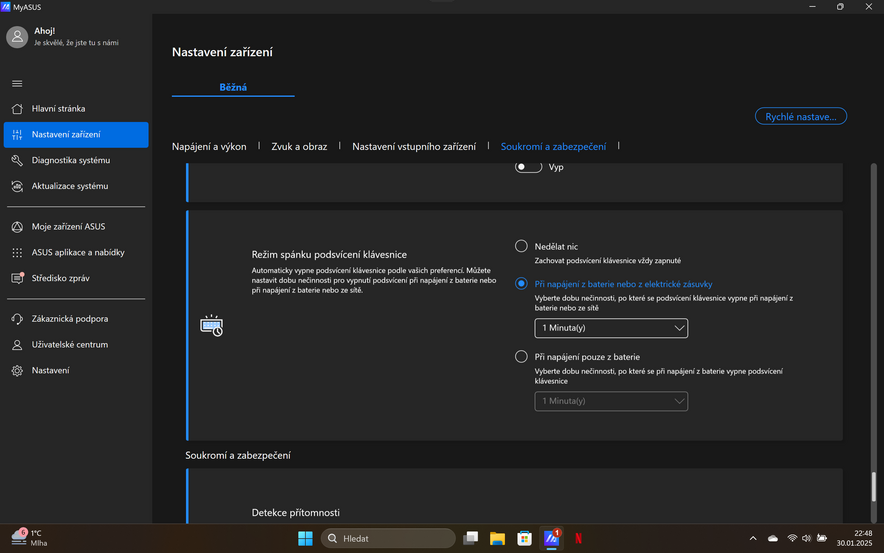
Task: Expand the greyed-out battery-only 1 Minuta(y) dropdown
Action: 611,401
